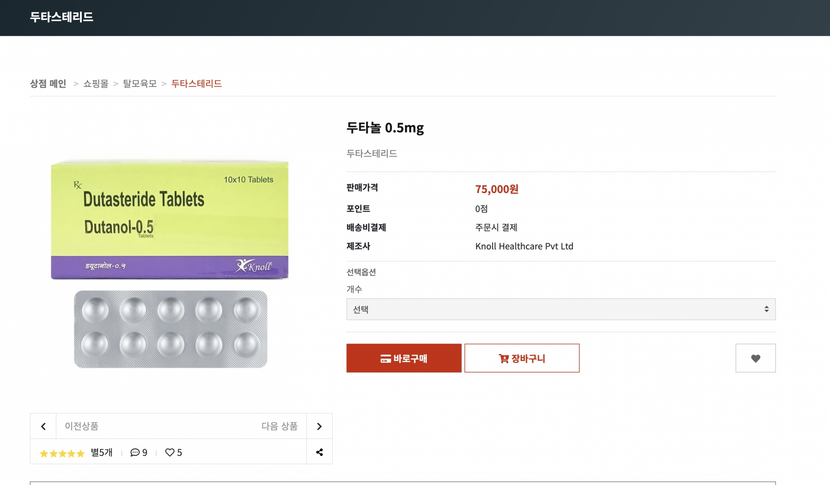Viewport: 830px width, 485px height.
Task: Open comments via speech bubble icon
Action: pyautogui.click(x=135, y=453)
